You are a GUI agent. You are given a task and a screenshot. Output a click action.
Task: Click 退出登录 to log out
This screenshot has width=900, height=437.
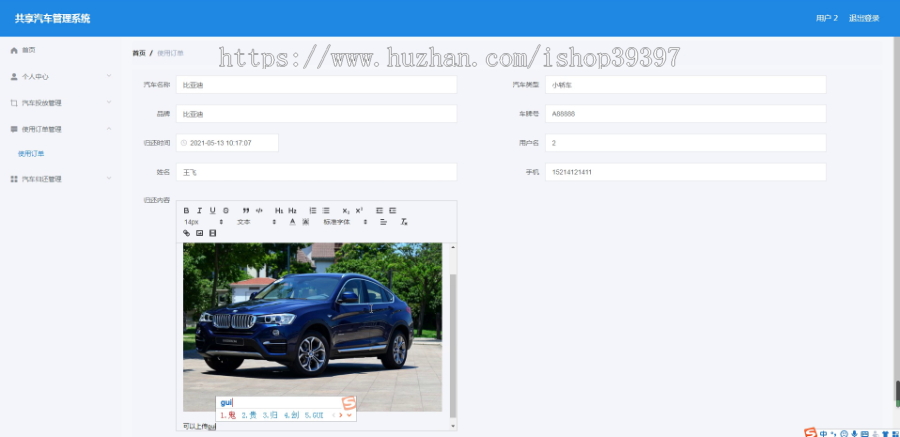864,18
